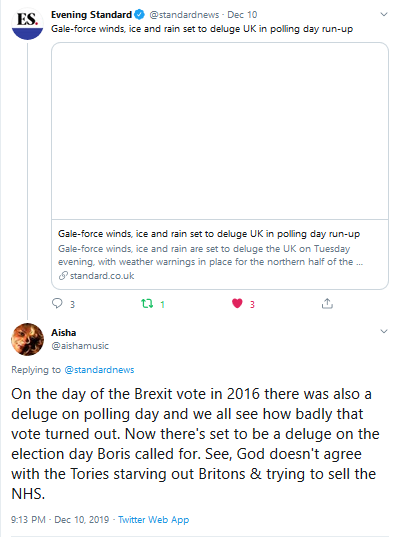Click the 9:13 PM Dec 10, 2019 timestamp

(x=60, y=520)
